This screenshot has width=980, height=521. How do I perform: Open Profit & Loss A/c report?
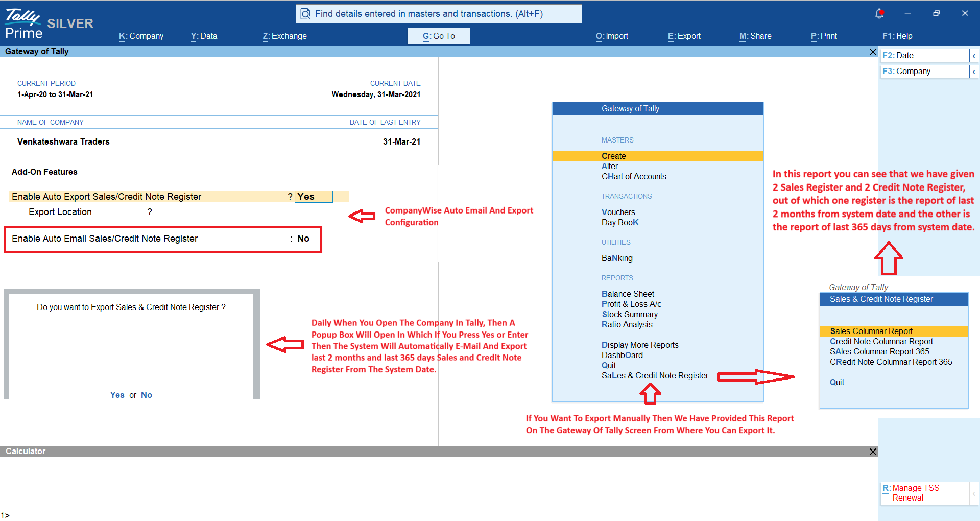tap(631, 304)
